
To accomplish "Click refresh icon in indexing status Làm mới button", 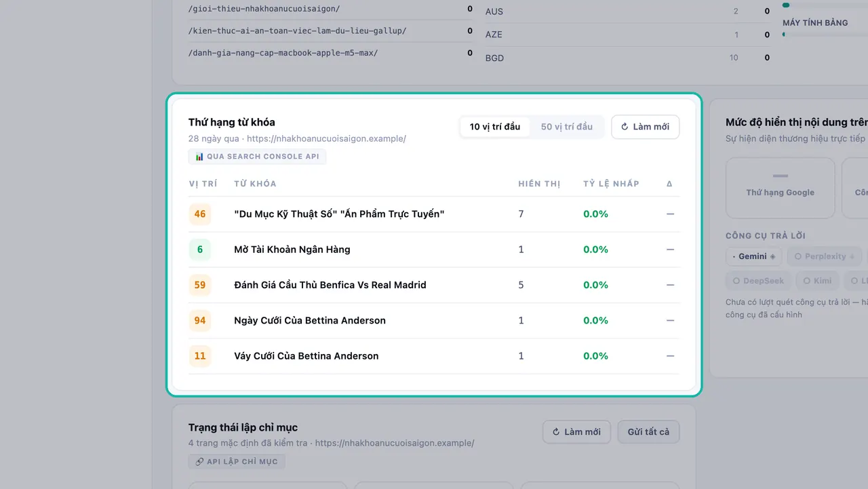I will (x=556, y=432).
